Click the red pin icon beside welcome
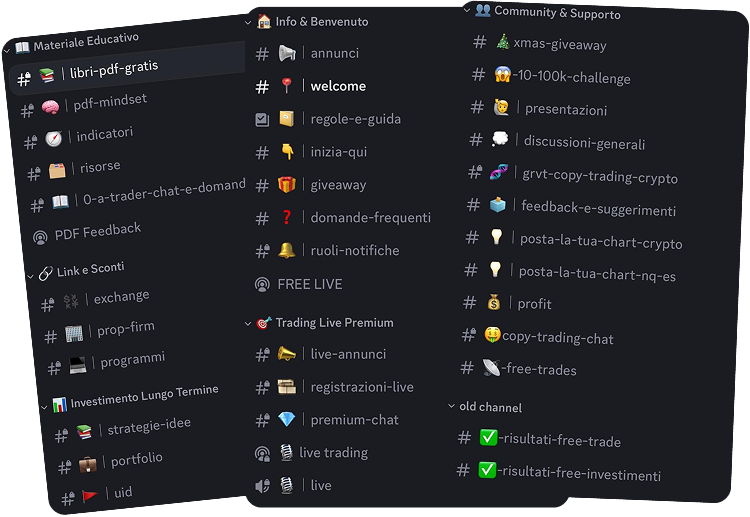The image size is (750, 517). 287,86
